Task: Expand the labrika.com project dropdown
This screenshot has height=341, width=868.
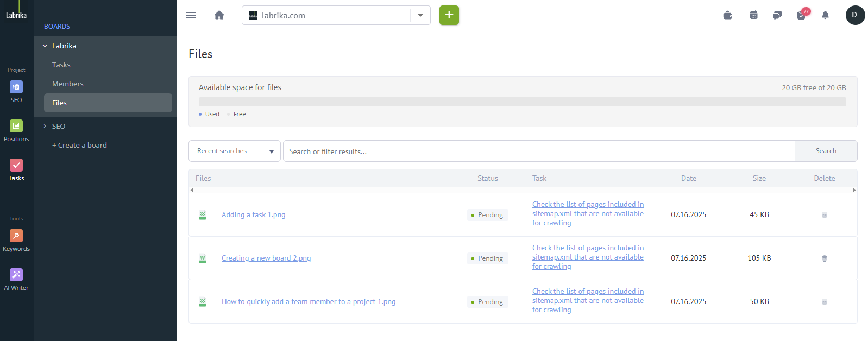Action: pos(420,15)
